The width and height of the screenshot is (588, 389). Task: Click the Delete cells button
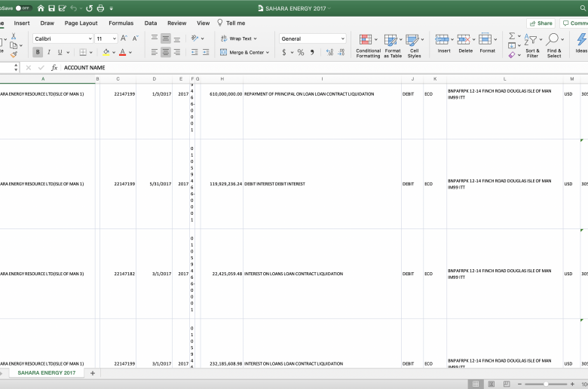click(x=466, y=44)
